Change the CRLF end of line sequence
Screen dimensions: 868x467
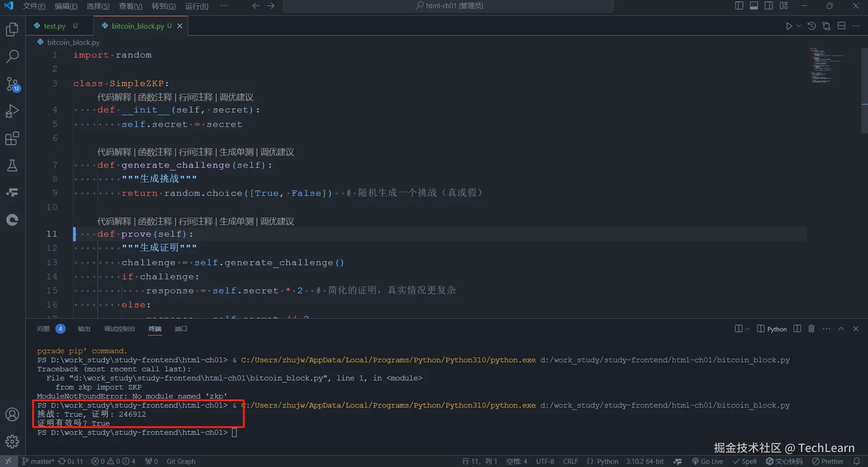(570, 461)
